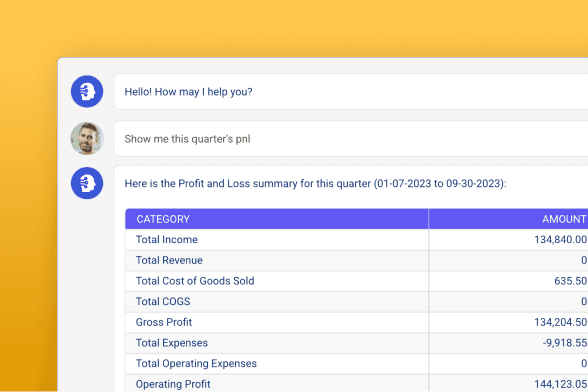Select the Total Expenses row

(357, 343)
